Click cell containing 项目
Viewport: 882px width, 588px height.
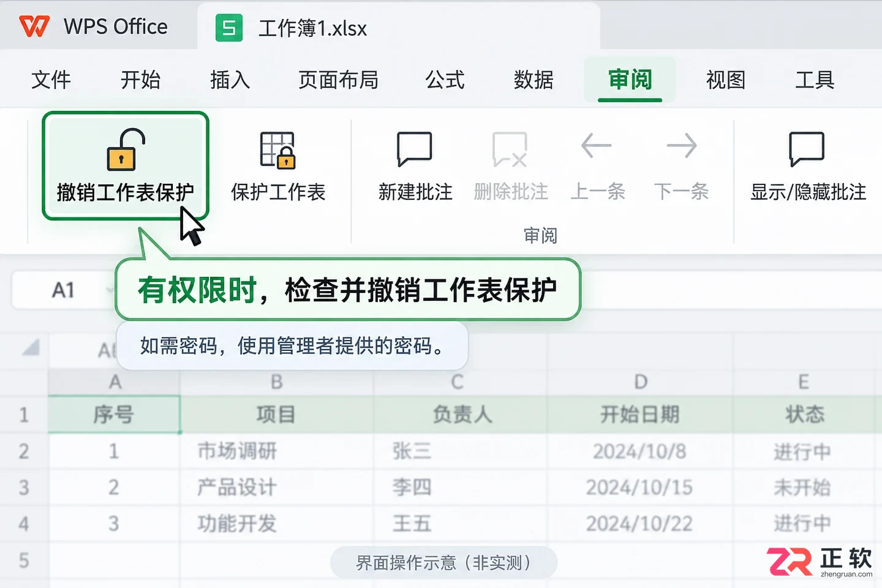(x=277, y=415)
